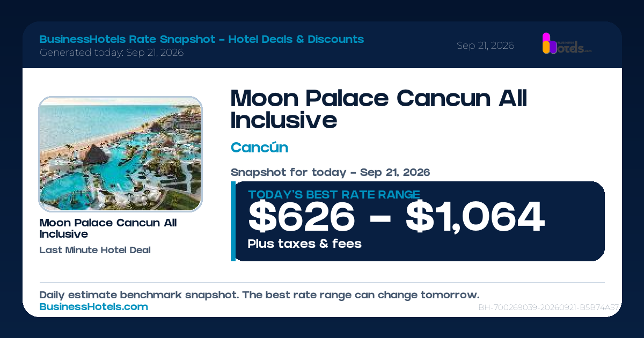Click the Snapshot for today date line
The width and height of the screenshot is (644, 338).
331,173
